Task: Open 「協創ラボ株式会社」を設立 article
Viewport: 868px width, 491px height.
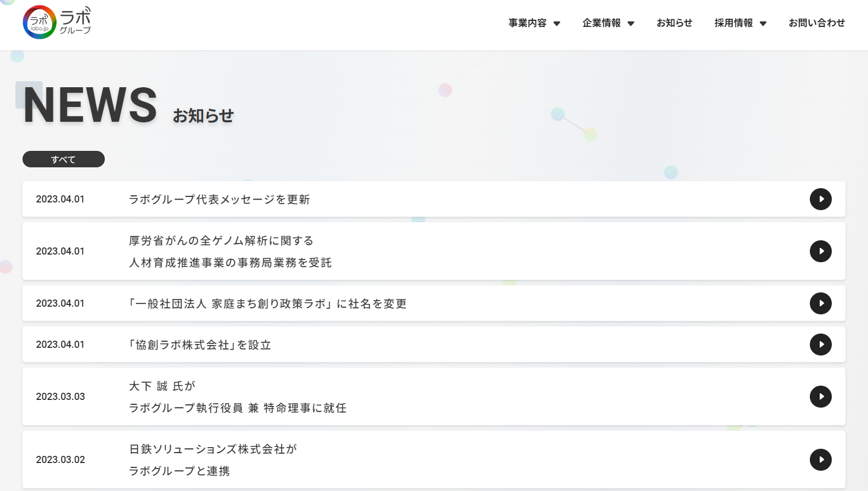Action: (434, 345)
